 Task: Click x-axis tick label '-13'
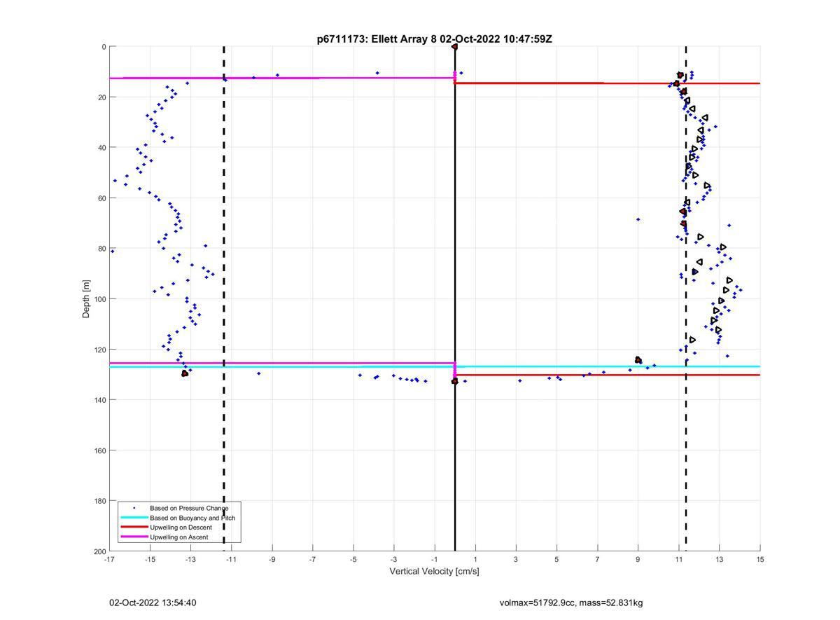[x=190, y=559]
